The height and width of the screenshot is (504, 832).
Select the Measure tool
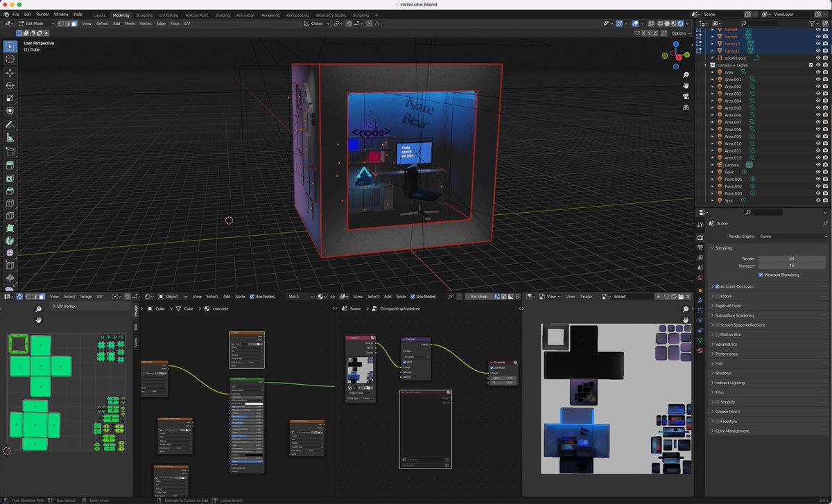click(x=10, y=138)
